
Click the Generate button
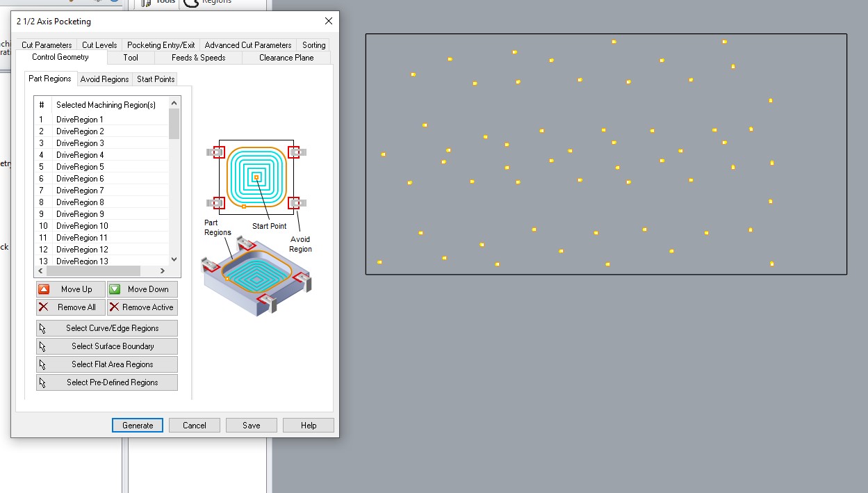[x=138, y=426]
